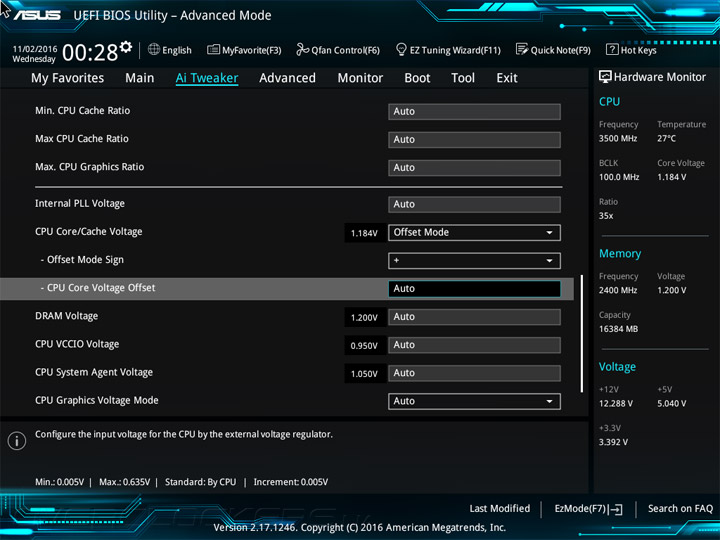The height and width of the screenshot is (540, 720).
Task: Click the 16384 MB capacity value
Action: [x=619, y=329]
